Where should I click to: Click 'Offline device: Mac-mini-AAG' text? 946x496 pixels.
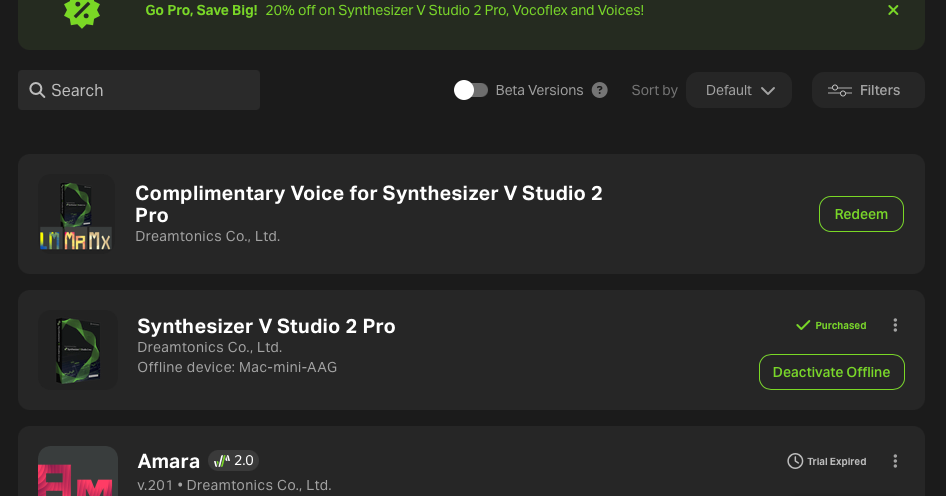point(237,367)
